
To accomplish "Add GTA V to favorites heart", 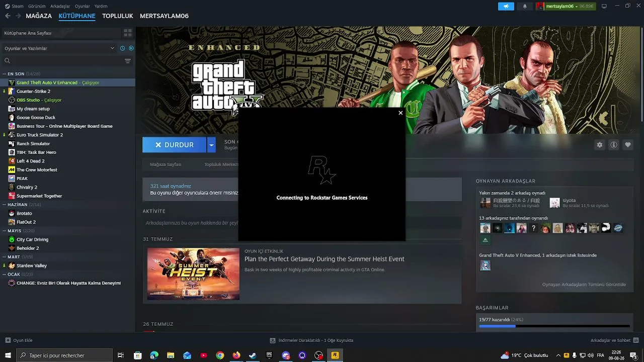I will pyautogui.click(x=628, y=145).
